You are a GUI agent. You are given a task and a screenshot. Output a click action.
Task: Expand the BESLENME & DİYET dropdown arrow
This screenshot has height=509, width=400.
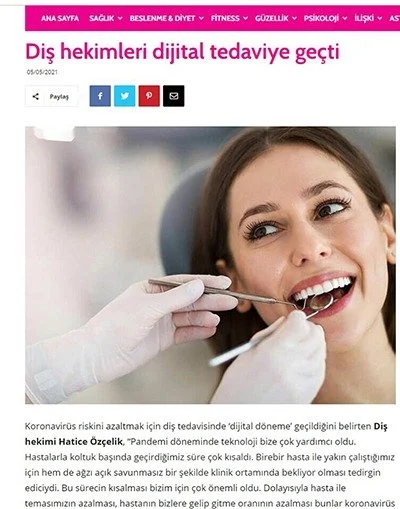pyautogui.click(x=201, y=19)
